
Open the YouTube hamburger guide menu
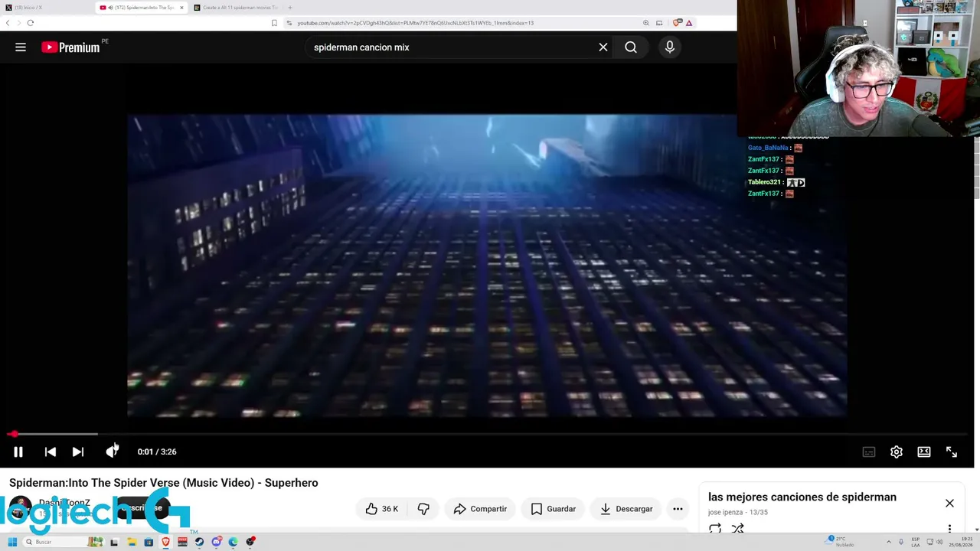click(21, 47)
